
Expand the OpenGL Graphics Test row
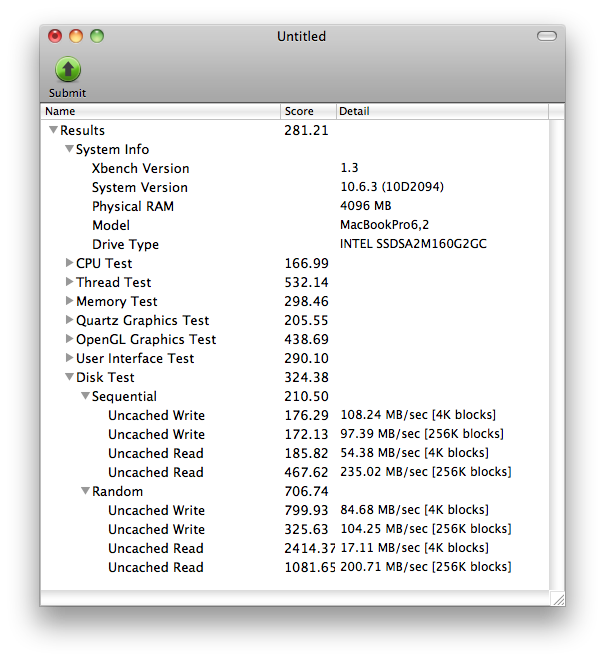pyautogui.click(x=70, y=339)
